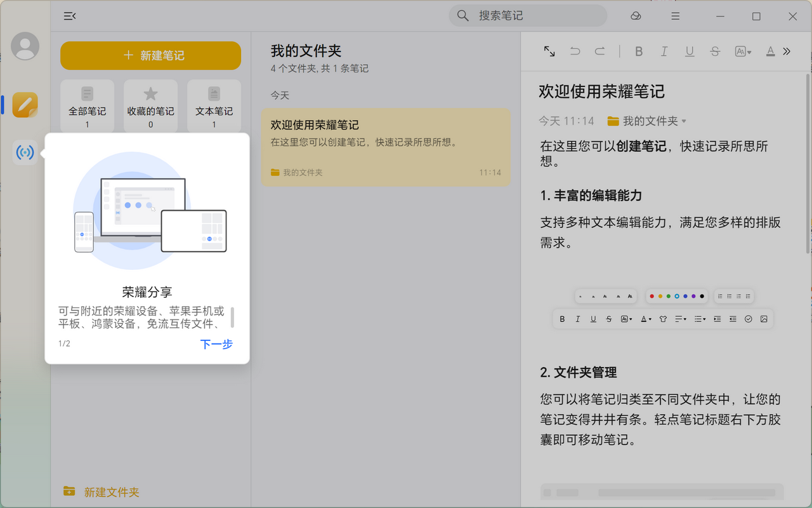
Task: Click the Honor Share devices illustration
Action: click(x=150, y=211)
